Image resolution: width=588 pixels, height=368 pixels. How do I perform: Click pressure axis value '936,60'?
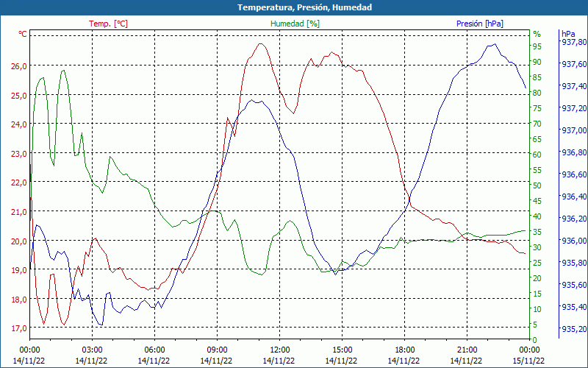click(574, 174)
